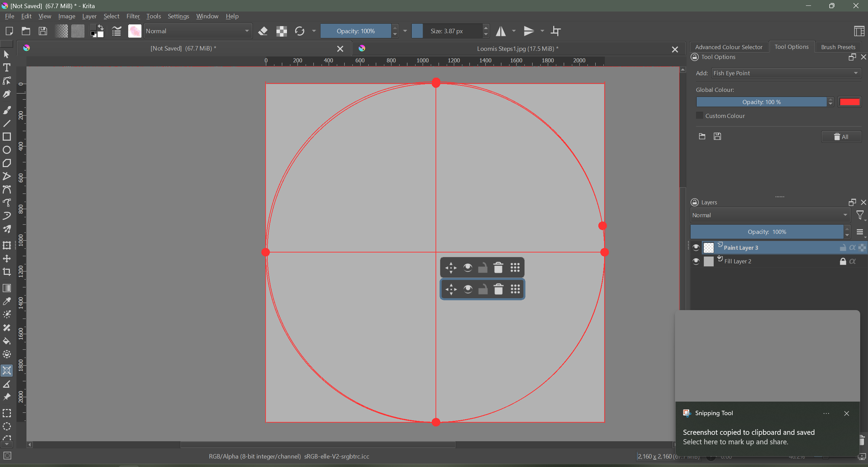Toggle Fill Layer 2 visibility eye

[x=696, y=261]
